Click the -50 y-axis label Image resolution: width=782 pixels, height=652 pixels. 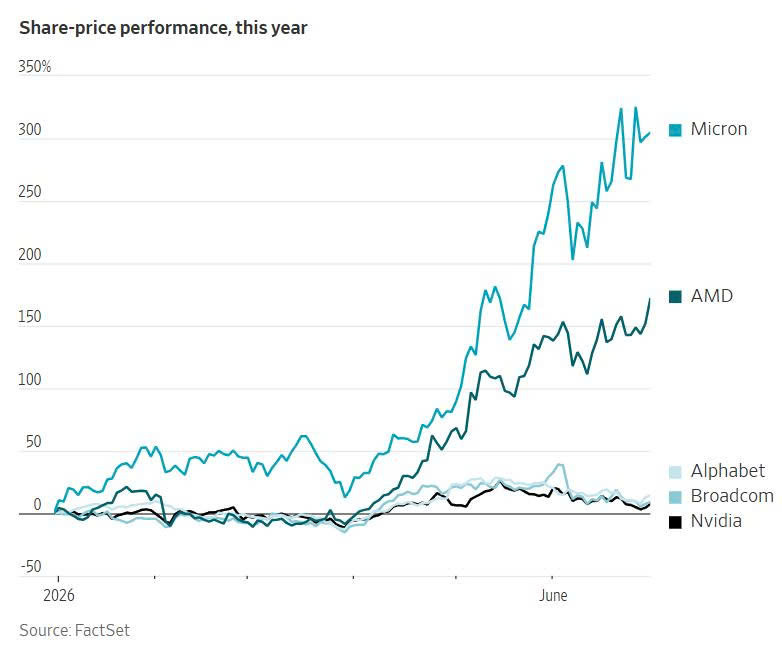31,567
